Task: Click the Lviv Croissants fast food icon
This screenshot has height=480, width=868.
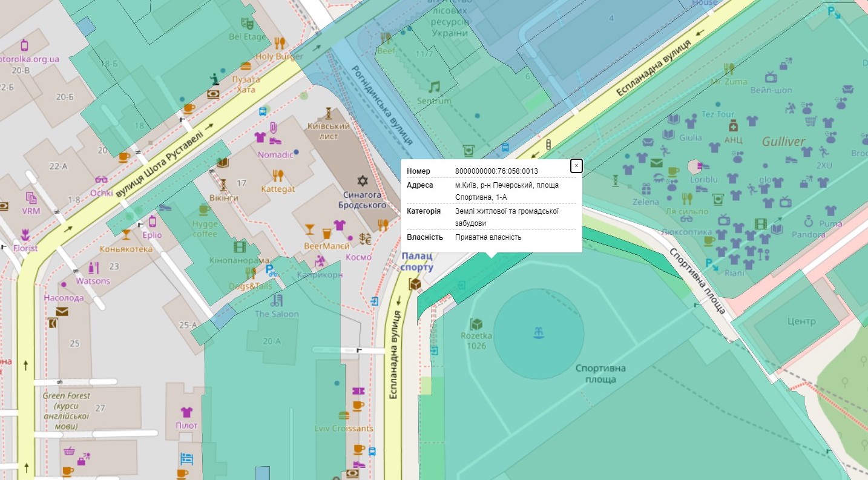Action: [x=344, y=416]
